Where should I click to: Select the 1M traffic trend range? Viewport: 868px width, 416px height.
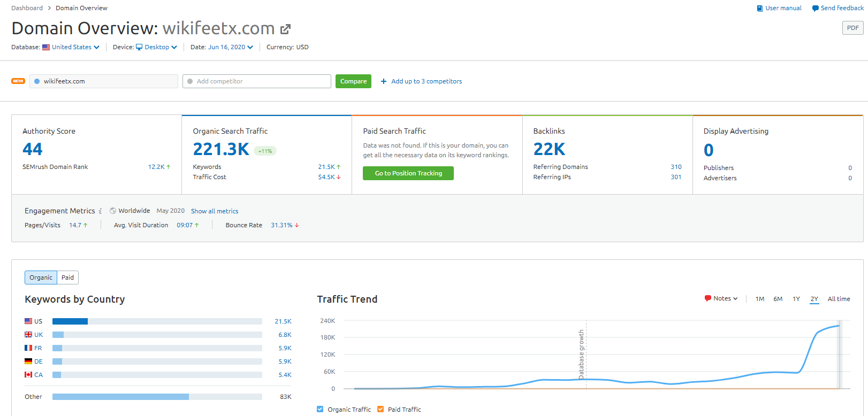pos(760,299)
